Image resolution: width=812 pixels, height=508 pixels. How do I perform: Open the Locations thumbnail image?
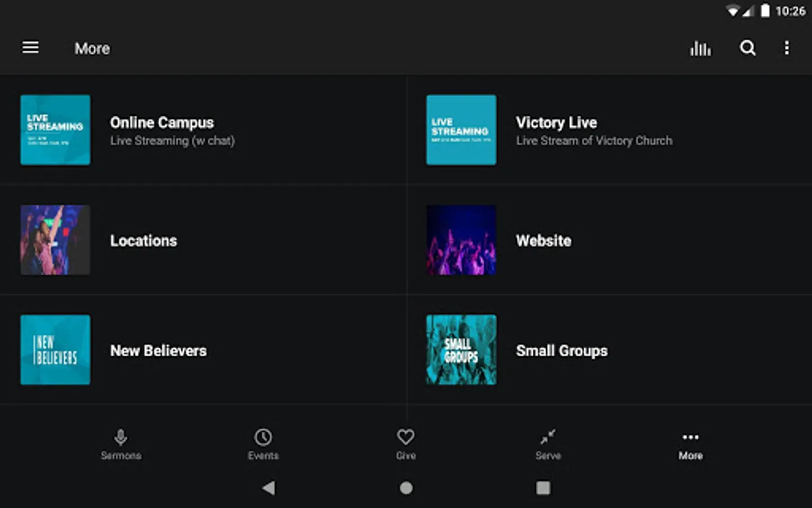[x=55, y=240]
